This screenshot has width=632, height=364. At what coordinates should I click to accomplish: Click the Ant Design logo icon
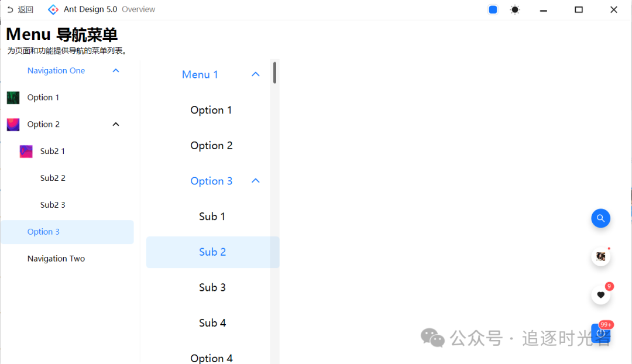click(53, 9)
